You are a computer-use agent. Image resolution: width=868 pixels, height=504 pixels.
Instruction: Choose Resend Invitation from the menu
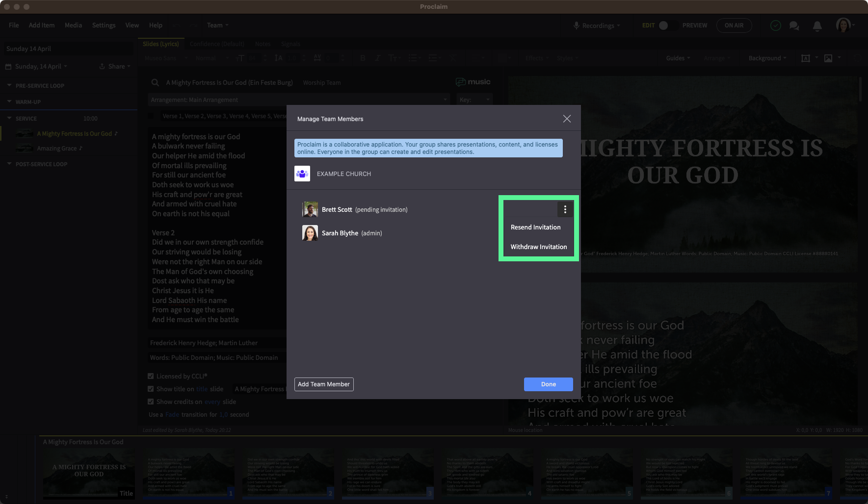click(x=535, y=227)
